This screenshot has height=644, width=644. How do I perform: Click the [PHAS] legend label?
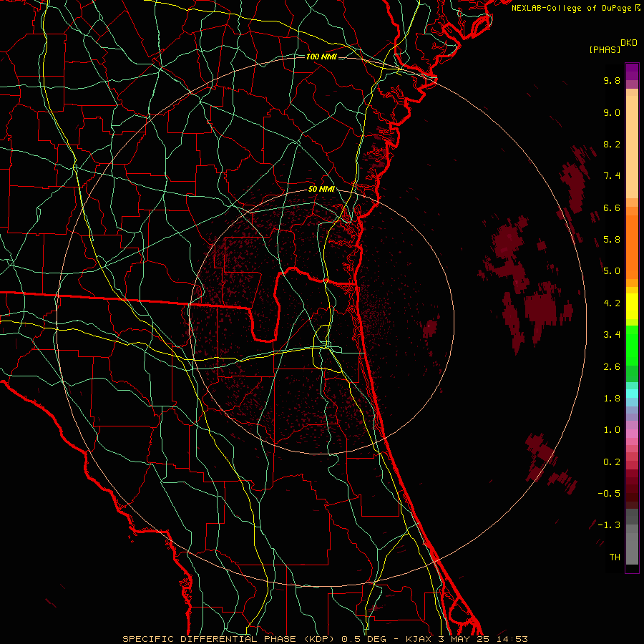[605, 50]
